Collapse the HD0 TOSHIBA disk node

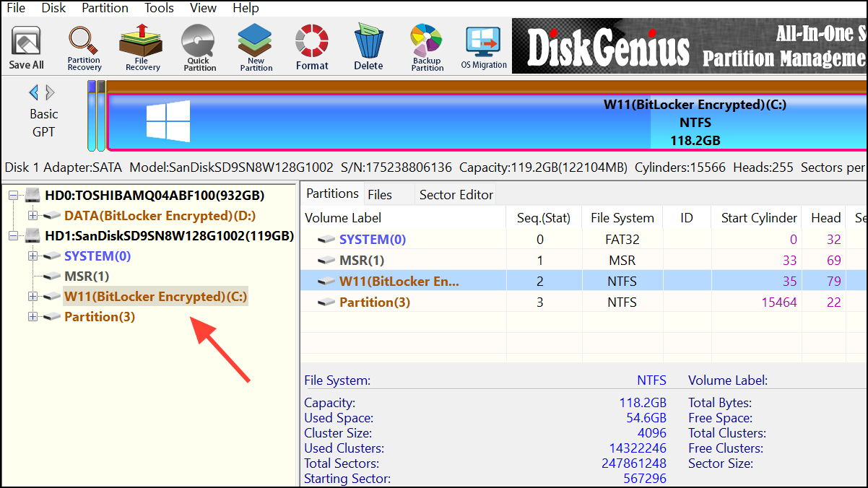point(14,196)
